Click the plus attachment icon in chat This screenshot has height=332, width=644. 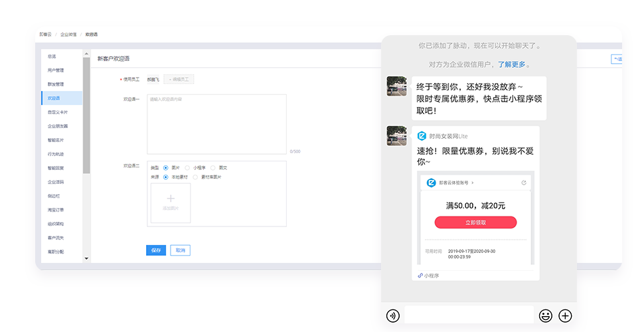click(565, 315)
